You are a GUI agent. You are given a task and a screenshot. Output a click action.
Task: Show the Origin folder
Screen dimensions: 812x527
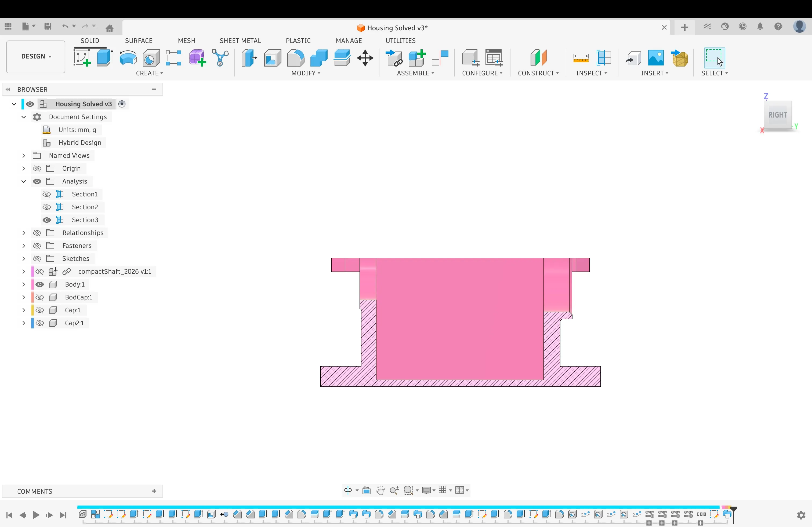[37, 169]
